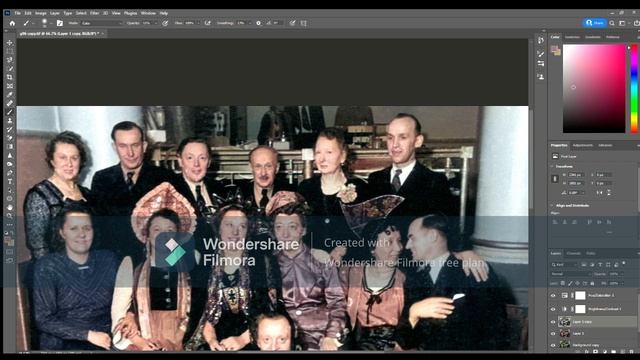The width and height of the screenshot is (640, 360).
Task: Select the Rectangular Marquee tool
Action: point(9,51)
